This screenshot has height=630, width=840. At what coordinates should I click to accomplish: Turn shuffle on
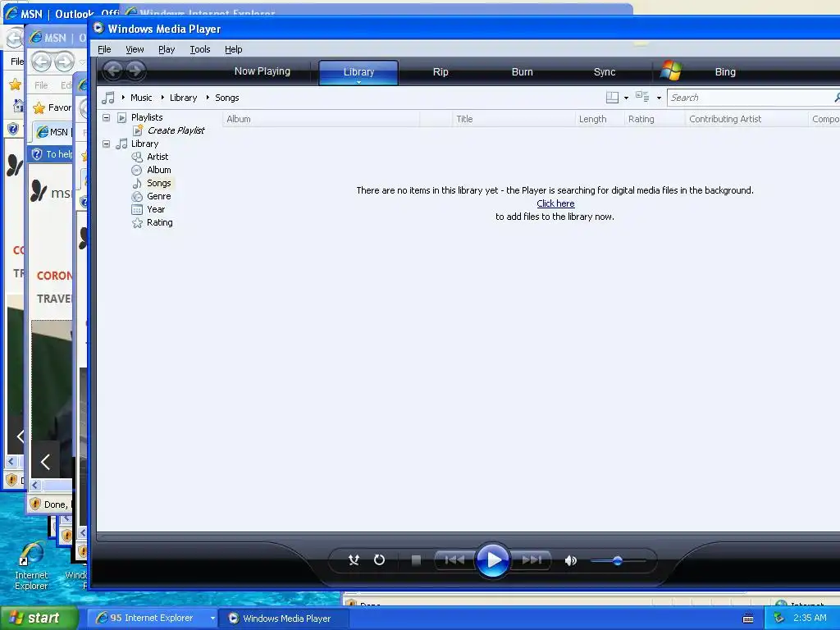tap(354, 560)
